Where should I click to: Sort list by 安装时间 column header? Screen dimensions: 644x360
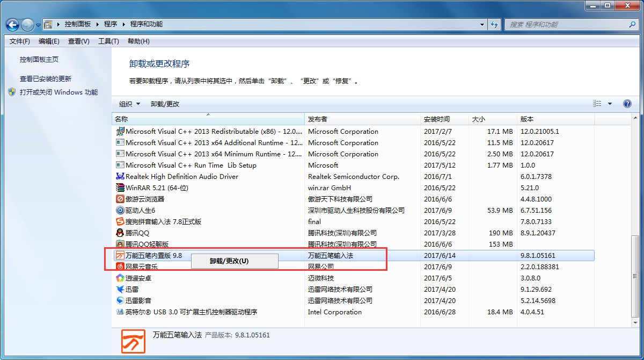437,119
